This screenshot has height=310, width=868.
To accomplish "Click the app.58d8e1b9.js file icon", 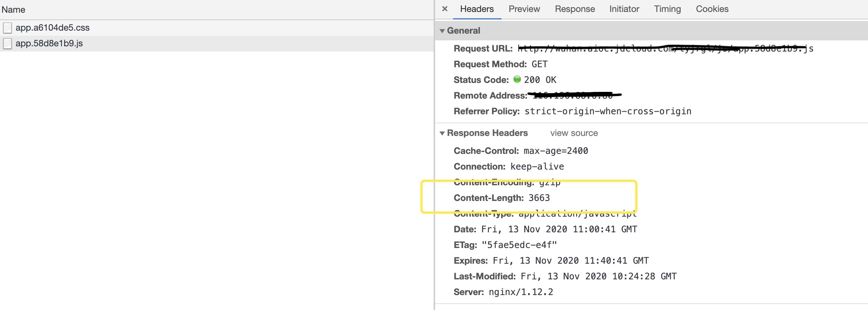I will [7, 44].
